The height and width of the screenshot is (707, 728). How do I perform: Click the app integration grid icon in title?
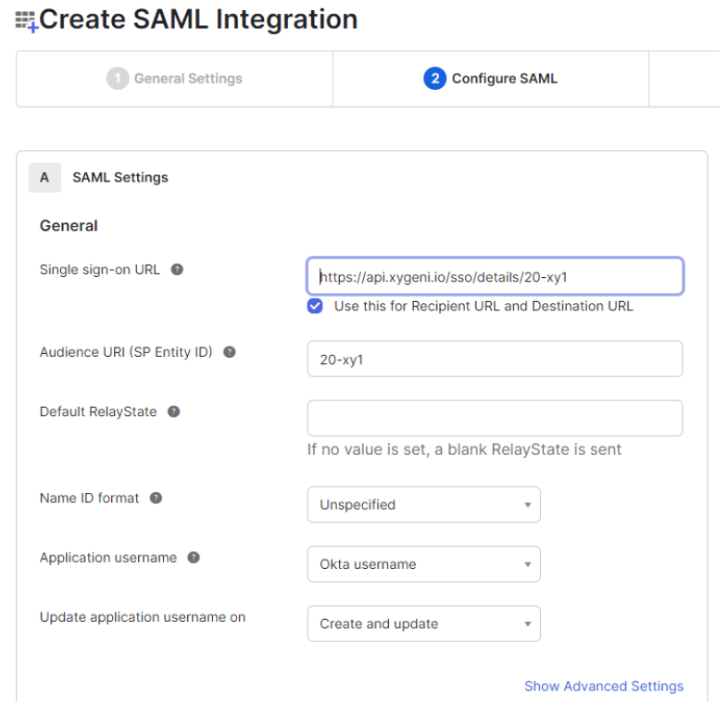pyautogui.click(x=26, y=21)
